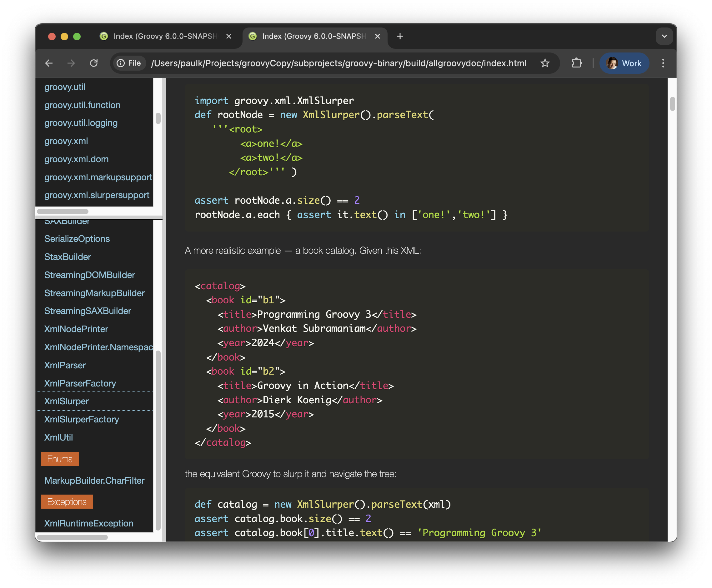
Task: Click the class list horizontal scrollbar
Action: [72, 537]
